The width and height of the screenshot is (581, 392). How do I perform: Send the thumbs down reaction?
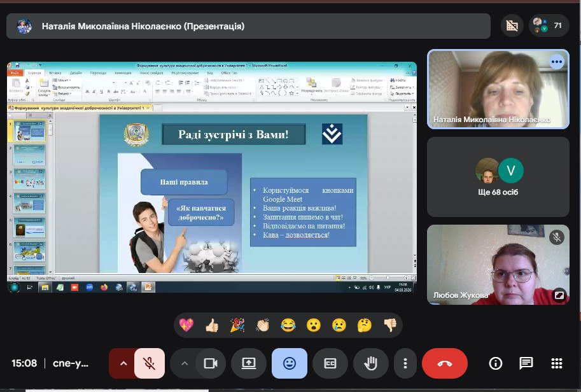tap(390, 325)
